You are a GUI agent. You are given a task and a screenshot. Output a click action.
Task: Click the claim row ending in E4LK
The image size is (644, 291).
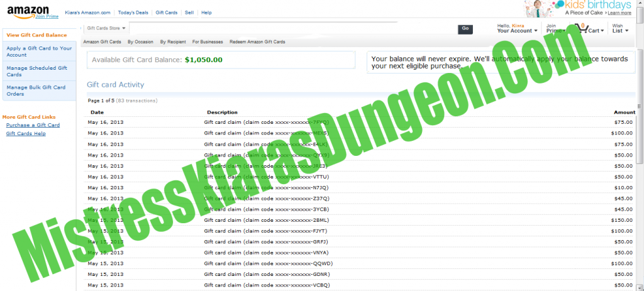click(360, 144)
